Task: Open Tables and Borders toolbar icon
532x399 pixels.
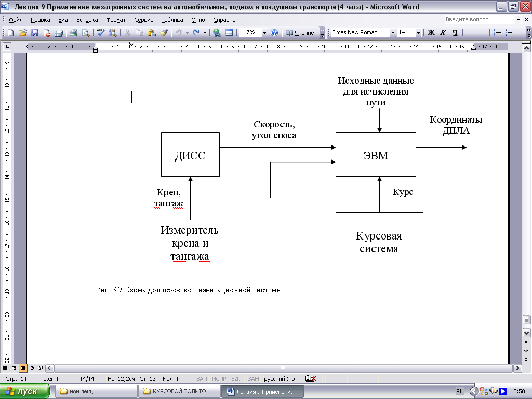Action: coord(229,33)
